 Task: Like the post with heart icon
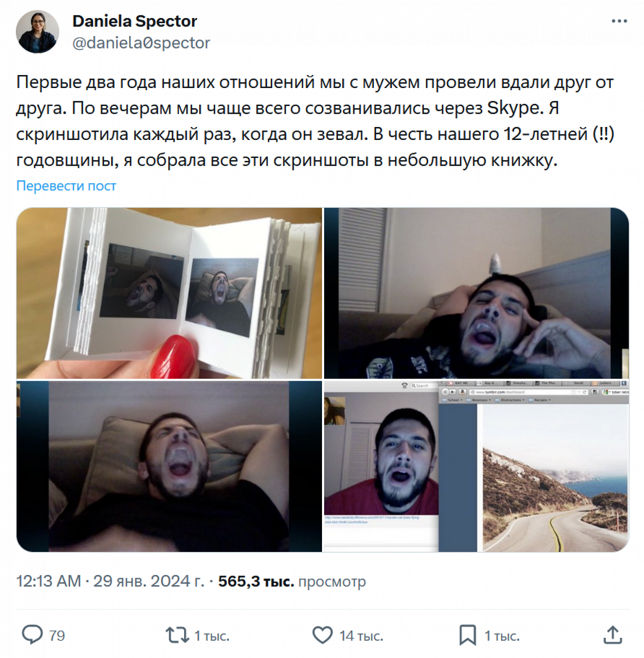pos(322,635)
